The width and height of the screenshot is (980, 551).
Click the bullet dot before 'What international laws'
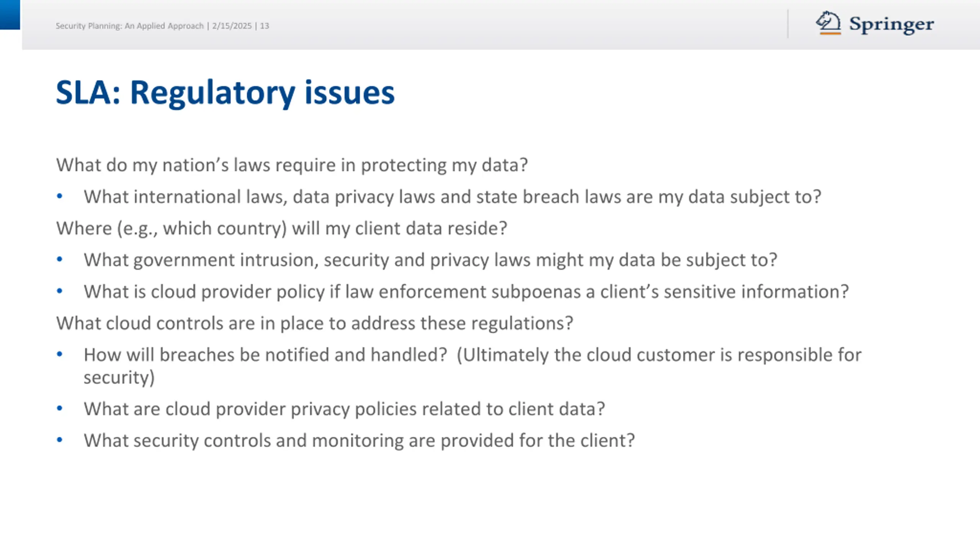59,196
